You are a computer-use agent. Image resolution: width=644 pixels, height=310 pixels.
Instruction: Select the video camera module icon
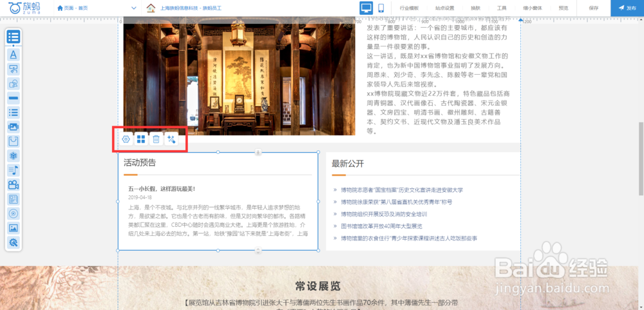pyautogui.click(x=13, y=184)
